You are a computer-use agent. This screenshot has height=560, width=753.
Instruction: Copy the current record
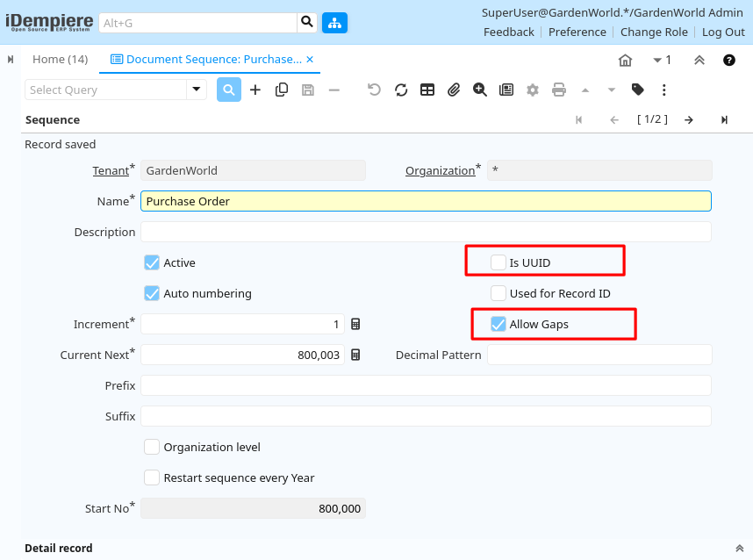[x=282, y=90]
